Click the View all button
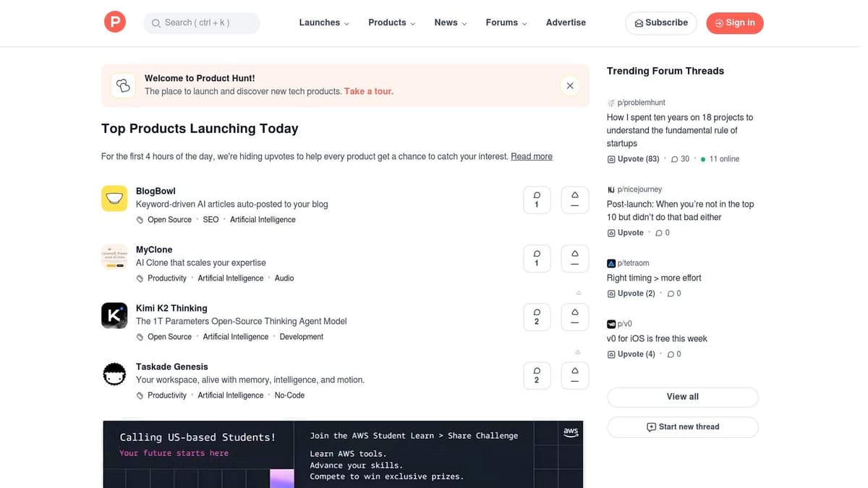This screenshot has width=868, height=488. [x=682, y=396]
